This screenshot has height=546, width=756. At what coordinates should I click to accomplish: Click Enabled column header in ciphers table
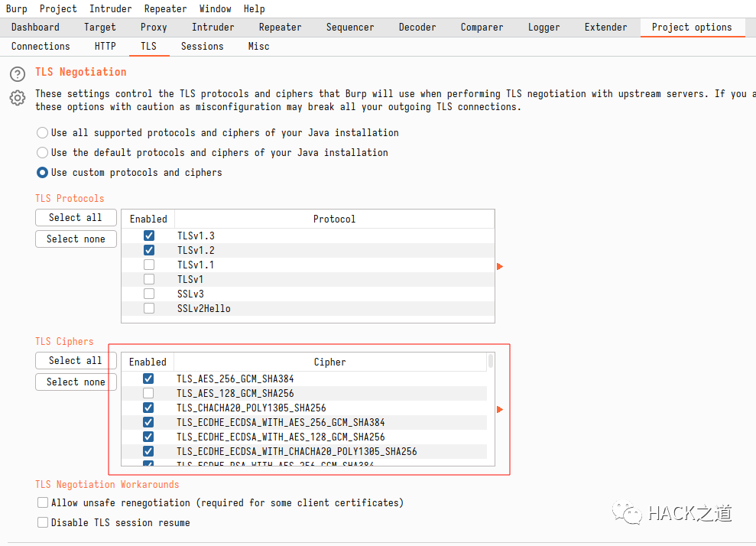click(x=148, y=362)
